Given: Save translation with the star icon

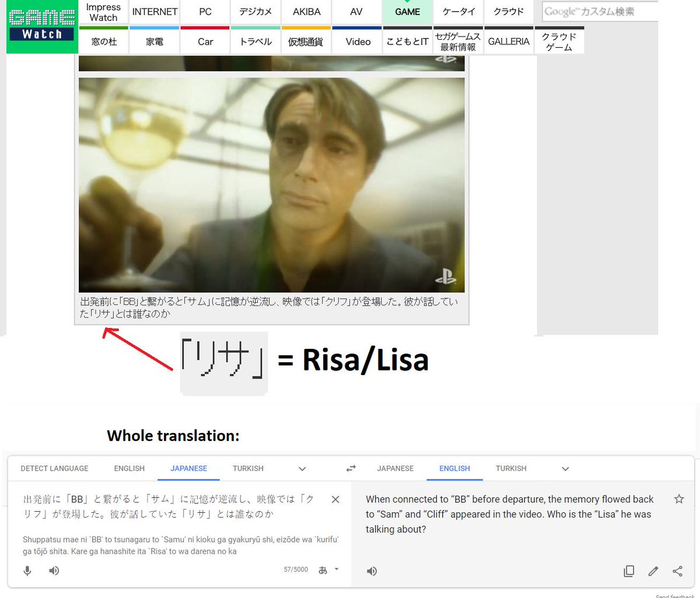Looking at the screenshot, I should pyautogui.click(x=679, y=499).
